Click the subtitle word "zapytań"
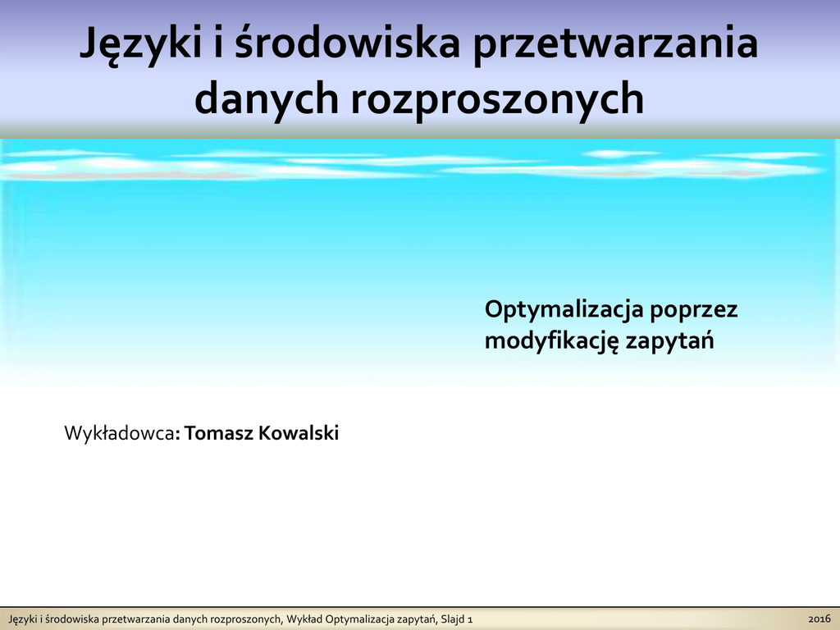 point(669,340)
